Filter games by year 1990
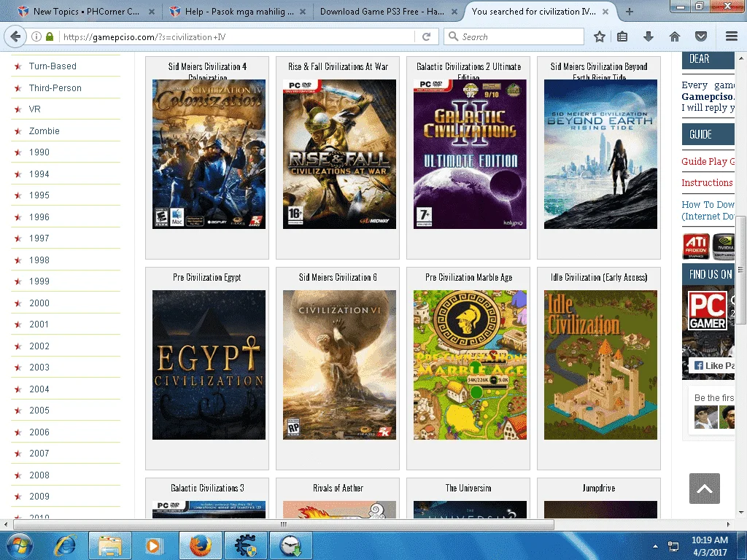747x560 pixels. 39,152
